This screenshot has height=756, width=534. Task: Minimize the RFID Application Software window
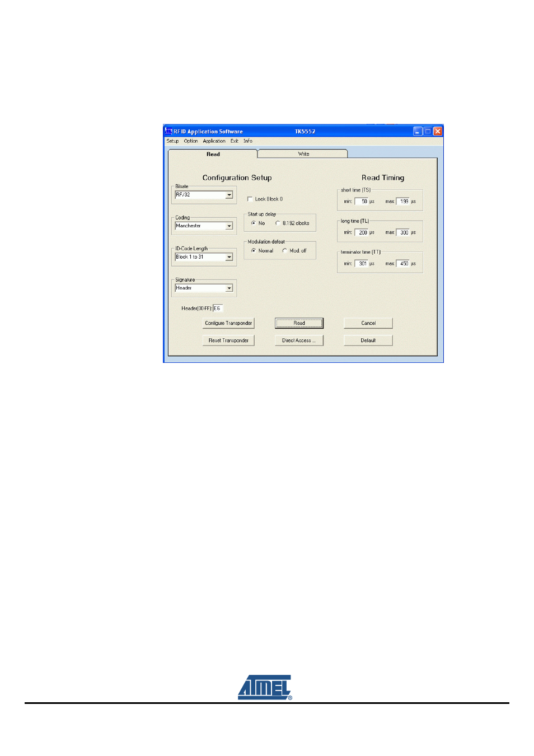418,131
